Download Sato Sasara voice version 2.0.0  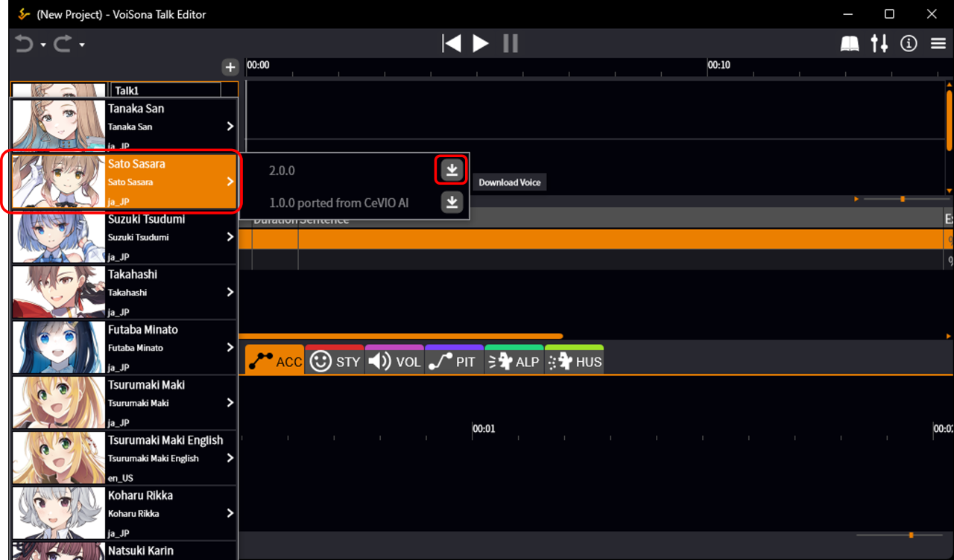(452, 171)
